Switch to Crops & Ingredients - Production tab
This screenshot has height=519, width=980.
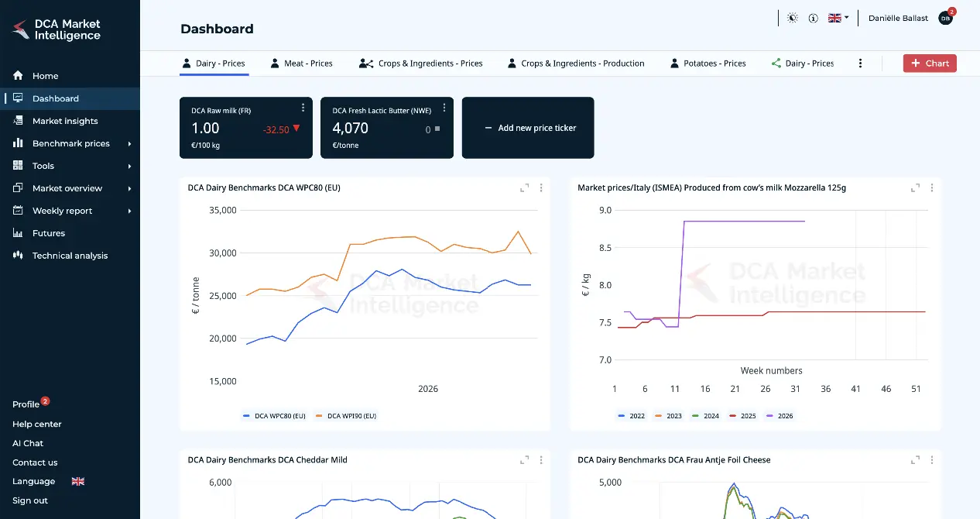click(x=576, y=64)
